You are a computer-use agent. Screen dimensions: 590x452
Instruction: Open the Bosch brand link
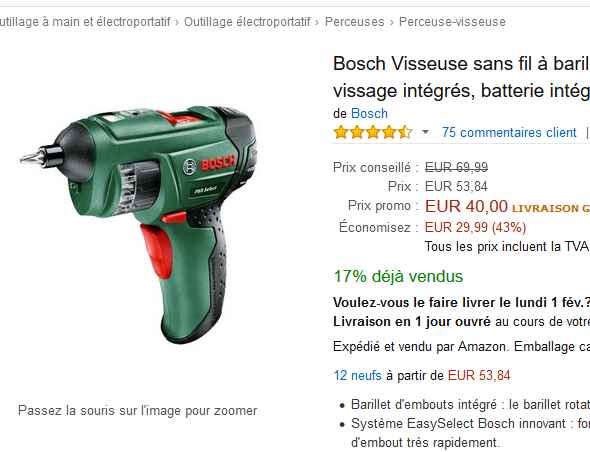[369, 113]
